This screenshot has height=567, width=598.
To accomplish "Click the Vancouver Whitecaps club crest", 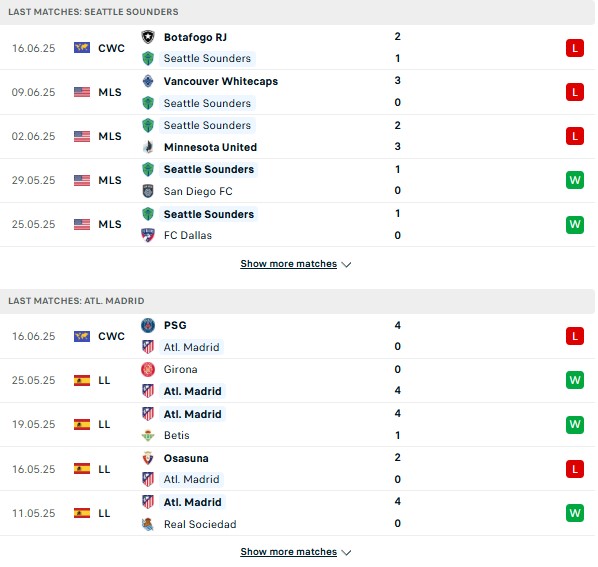I will point(148,81).
